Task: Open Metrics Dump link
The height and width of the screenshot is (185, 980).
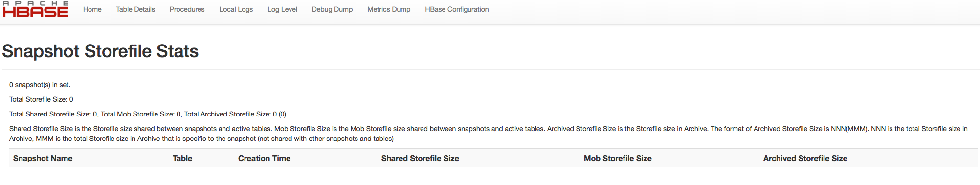Action: (x=389, y=9)
